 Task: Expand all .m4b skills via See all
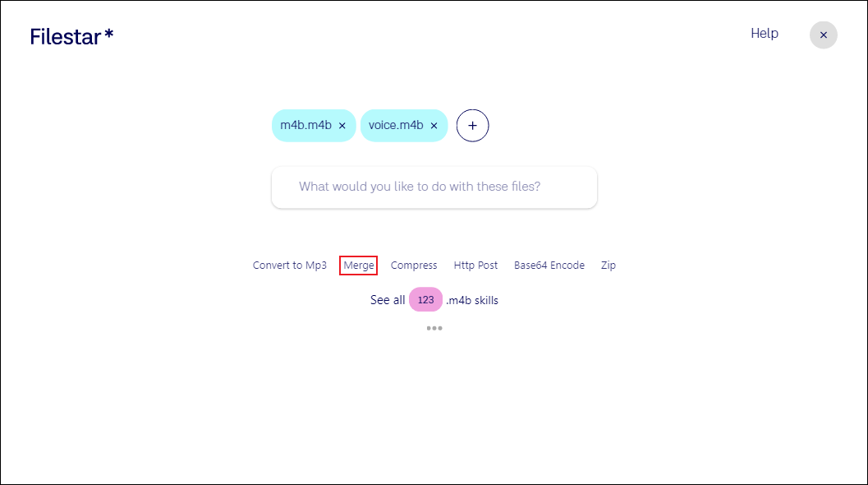coord(387,299)
